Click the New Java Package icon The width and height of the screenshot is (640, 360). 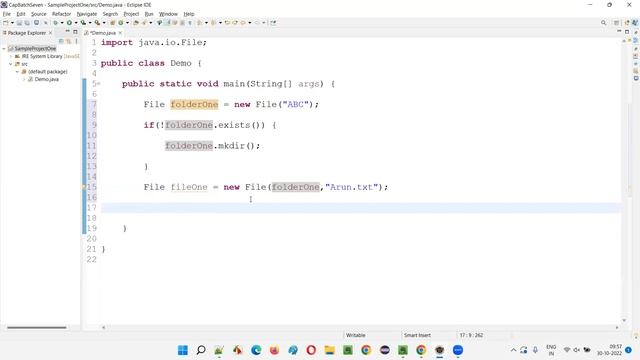112,23
